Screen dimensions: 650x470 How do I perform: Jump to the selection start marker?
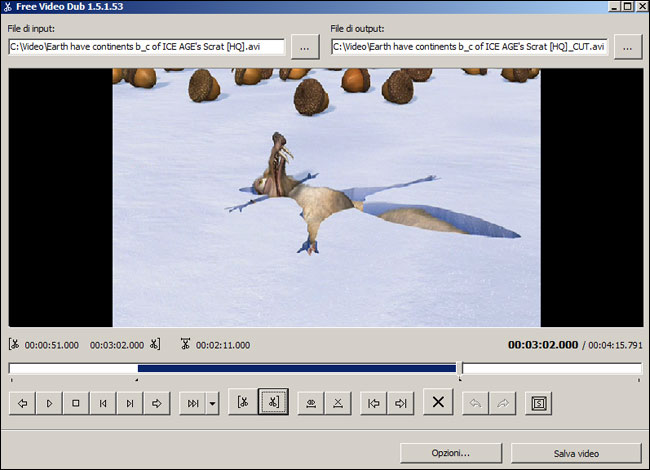374,403
